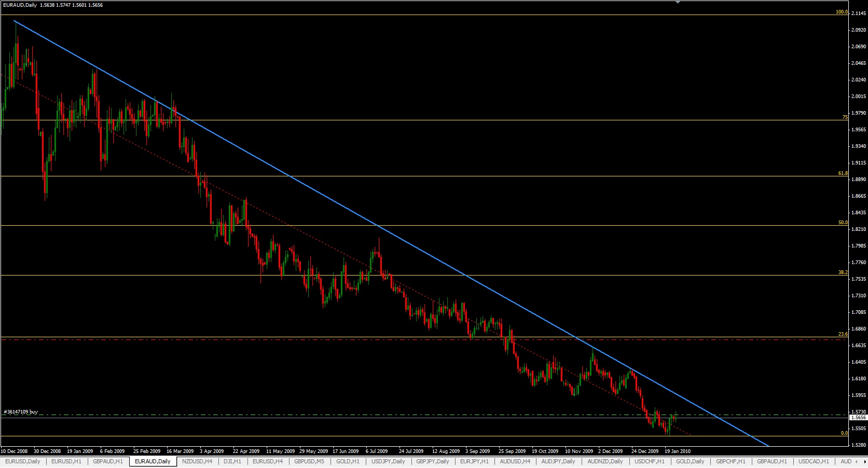Screen dimensions: 868x468
Task: Switch to the USDCAD,H1 chart tab
Action: pos(814,461)
